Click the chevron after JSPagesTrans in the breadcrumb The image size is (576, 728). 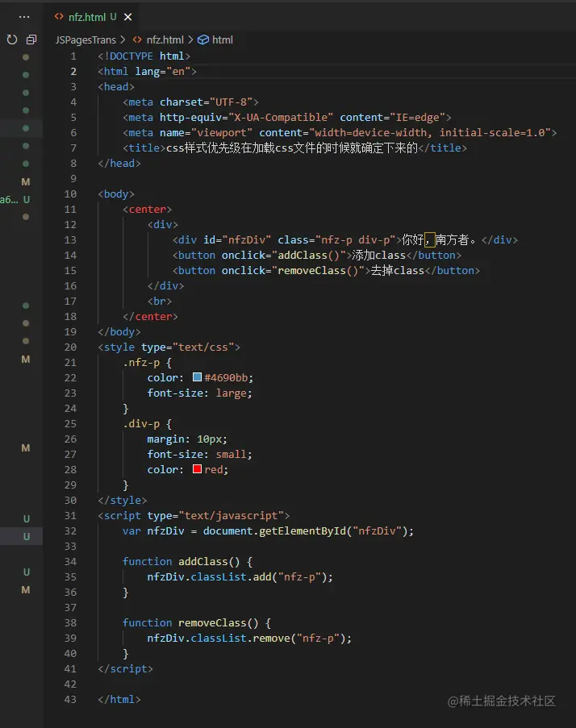click(x=123, y=40)
